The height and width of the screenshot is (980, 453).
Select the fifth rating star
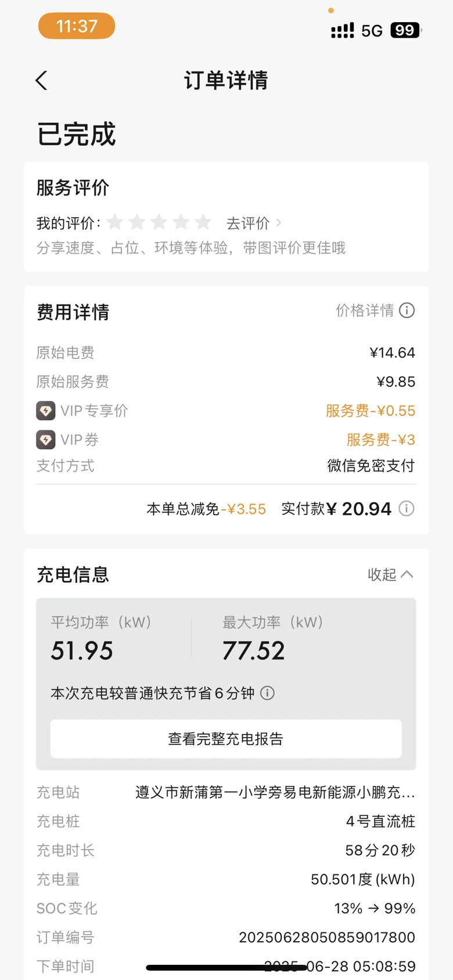[x=203, y=222]
